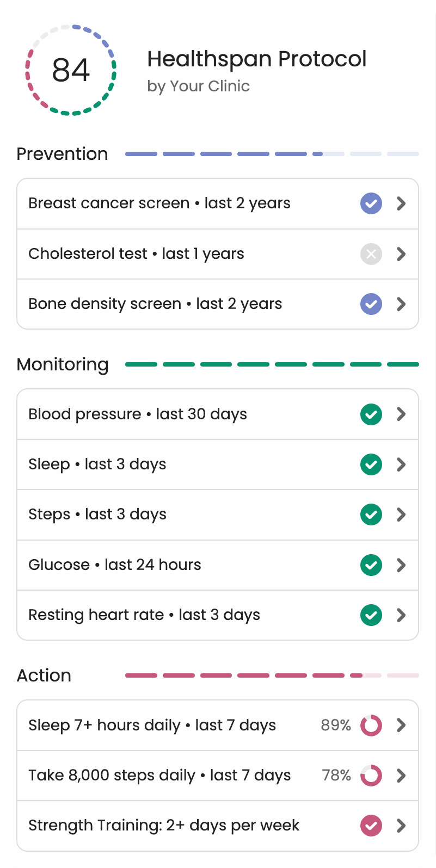The height and width of the screenshot is (868, 436).
Task: Toggle the Strength Training pink check circle
Action: point(371,826)
